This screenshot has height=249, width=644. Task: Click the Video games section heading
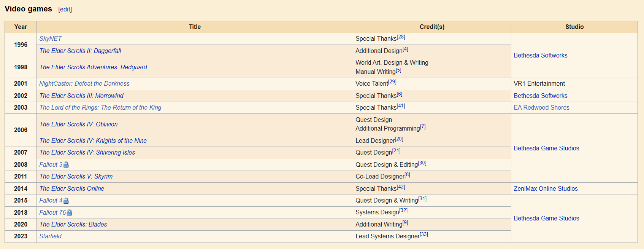[28, 9]
